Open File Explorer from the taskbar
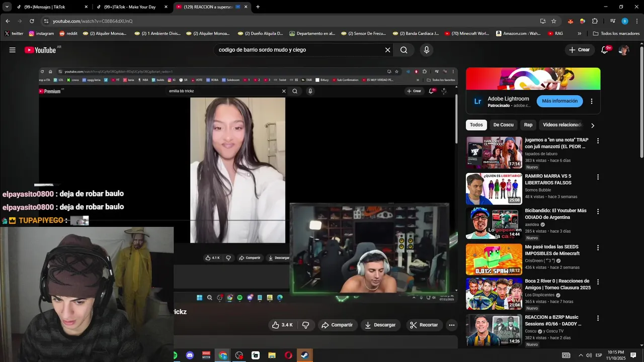 click(x=272, y=355)
